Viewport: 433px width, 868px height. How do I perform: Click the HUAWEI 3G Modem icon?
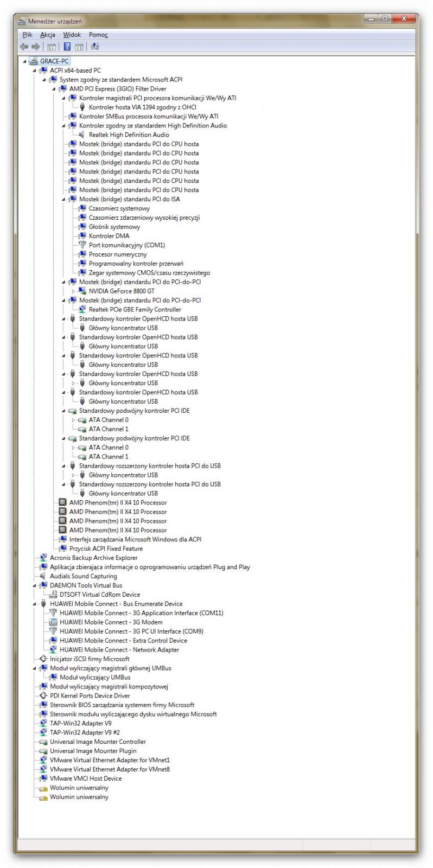tap(53, 622)
